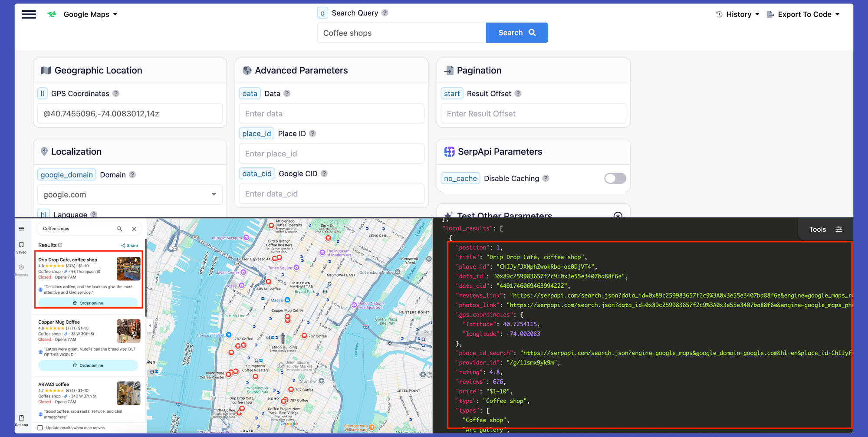Click the Smorgasburg Williamsburg marker
This screenshot has height=437, width=868.
tap(372, 427)
